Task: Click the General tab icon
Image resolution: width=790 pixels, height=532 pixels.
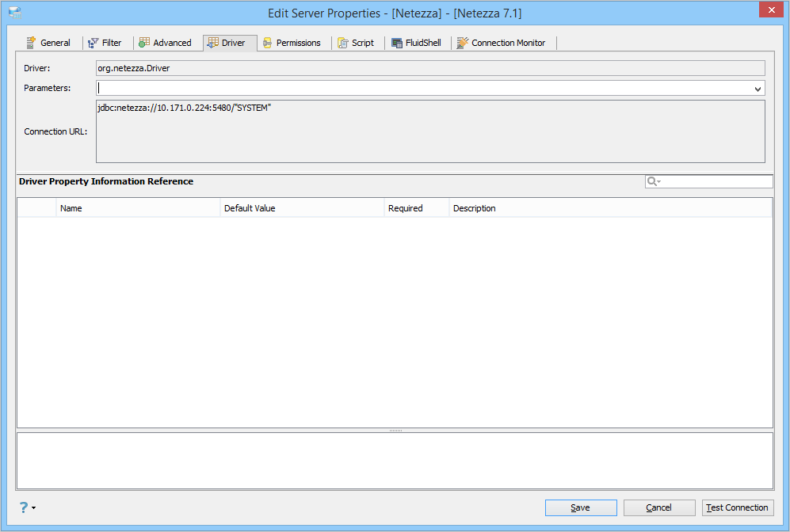Action: click(x=31, y=43)
